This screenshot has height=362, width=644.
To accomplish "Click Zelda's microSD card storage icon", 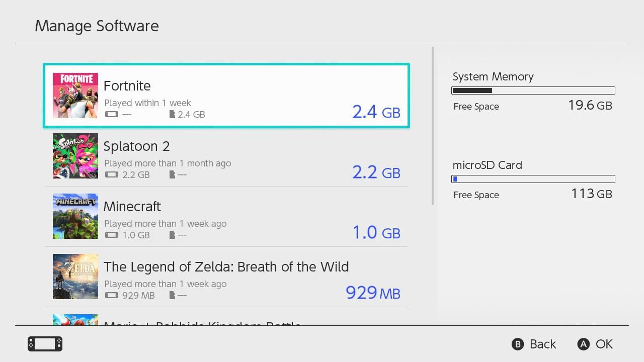I will [172, 295].
